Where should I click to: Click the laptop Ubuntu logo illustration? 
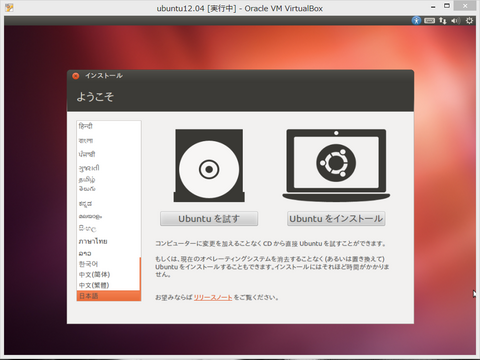(x=336, y=165)
